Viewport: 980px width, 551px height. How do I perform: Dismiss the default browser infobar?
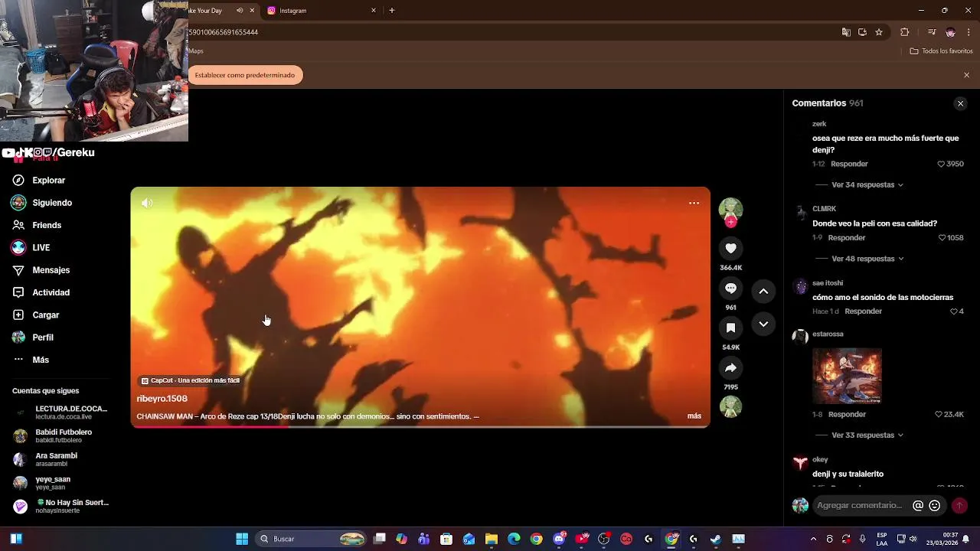pos(966,75)
